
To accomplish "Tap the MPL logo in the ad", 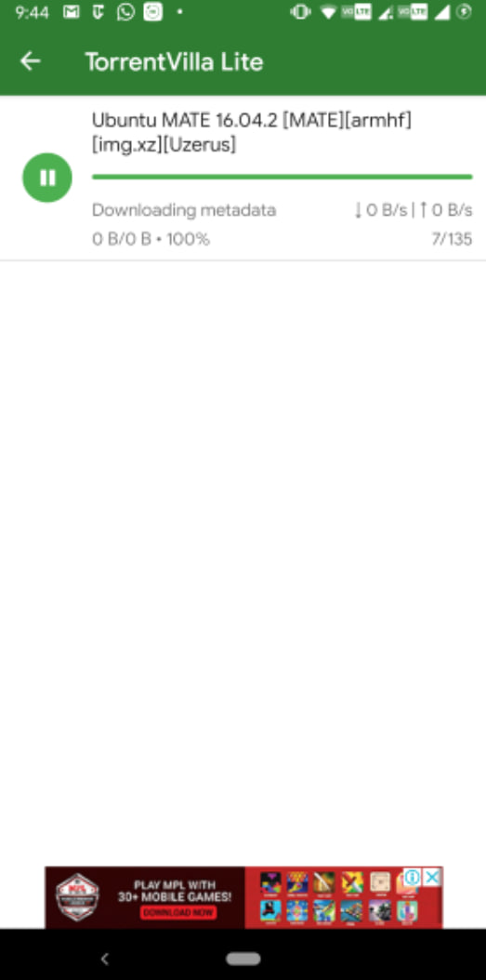I will click(x=79, y=897).
